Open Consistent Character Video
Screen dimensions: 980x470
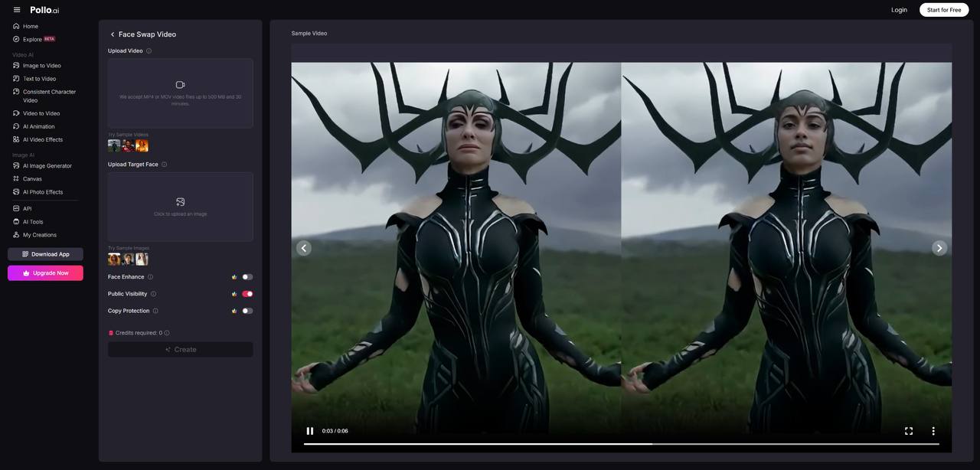click(x=47, y=96)
